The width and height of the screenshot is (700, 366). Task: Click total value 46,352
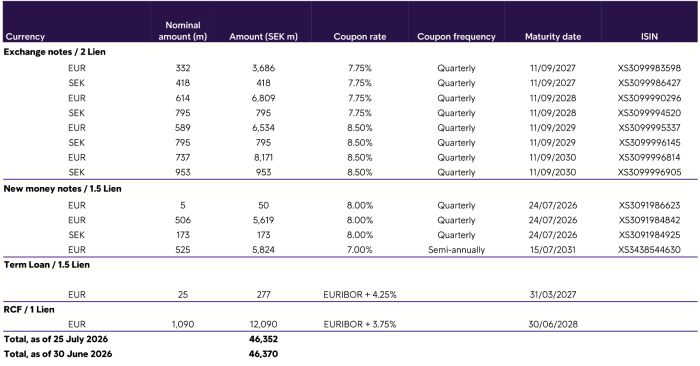(263, 339)
